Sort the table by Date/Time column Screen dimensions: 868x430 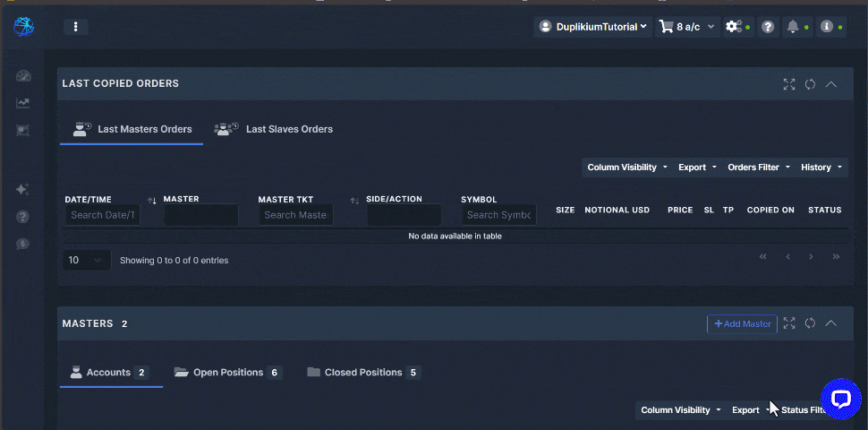coord(151,201)
